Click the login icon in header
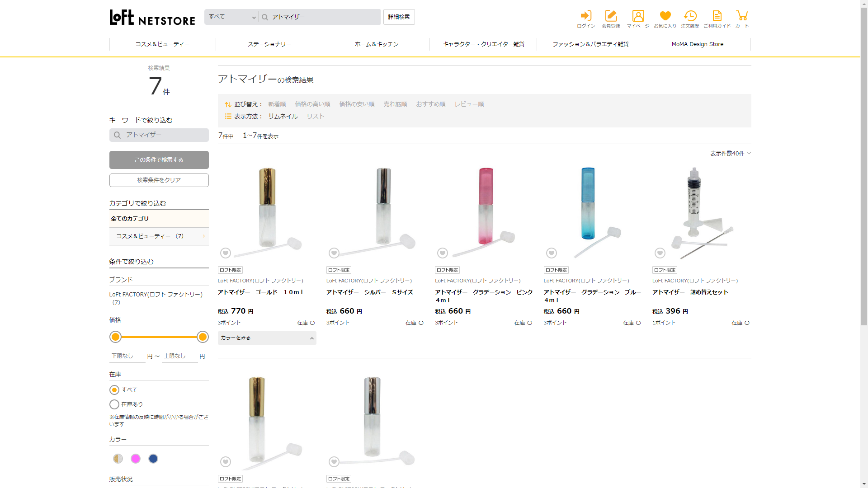Viewport: 868px width, 488px height. point(586,19)
